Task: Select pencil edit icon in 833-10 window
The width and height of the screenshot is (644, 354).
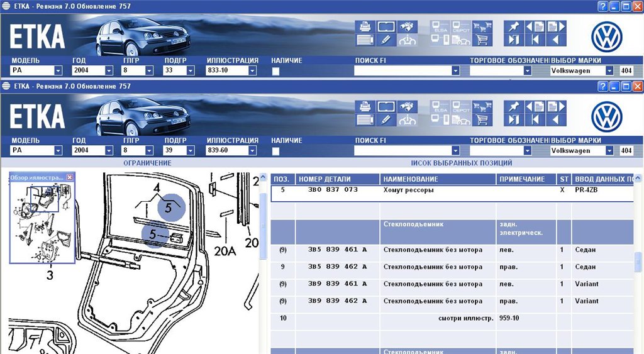Action: pyautogui.click(x=386, y=40)
